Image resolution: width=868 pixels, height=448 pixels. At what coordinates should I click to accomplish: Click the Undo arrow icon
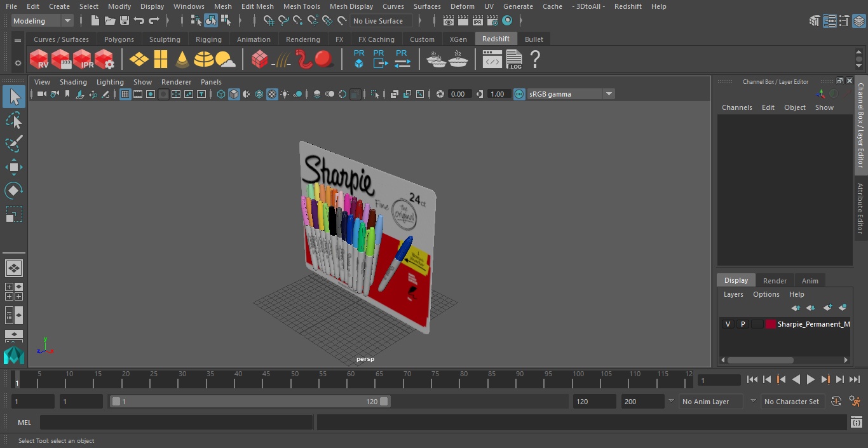click(x=139, y=21)
